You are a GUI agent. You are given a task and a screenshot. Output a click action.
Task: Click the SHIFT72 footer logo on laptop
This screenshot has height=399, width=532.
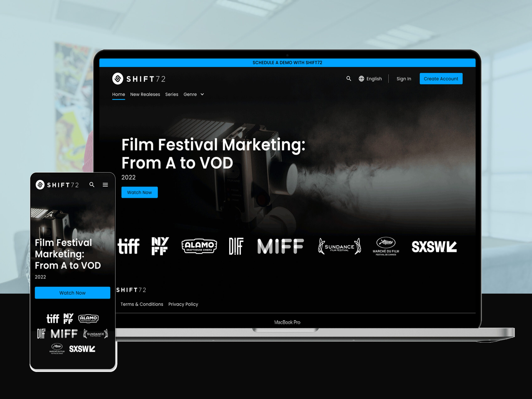131,290
